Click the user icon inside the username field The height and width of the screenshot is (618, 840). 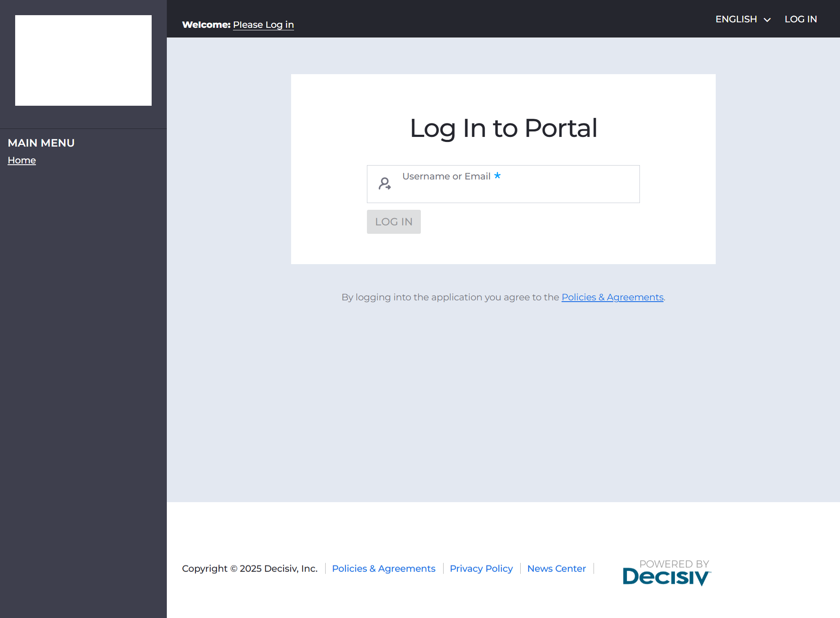coord(385,184)
